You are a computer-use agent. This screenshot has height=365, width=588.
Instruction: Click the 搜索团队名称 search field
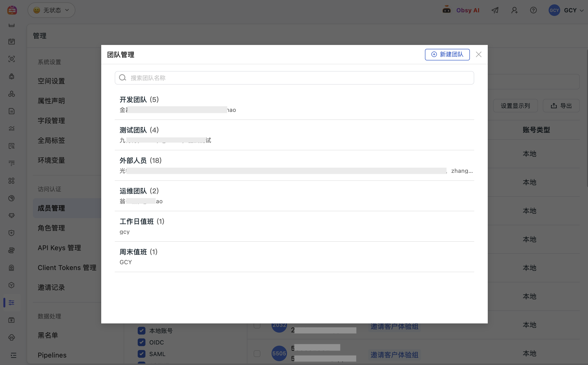[x=294, y=78]
